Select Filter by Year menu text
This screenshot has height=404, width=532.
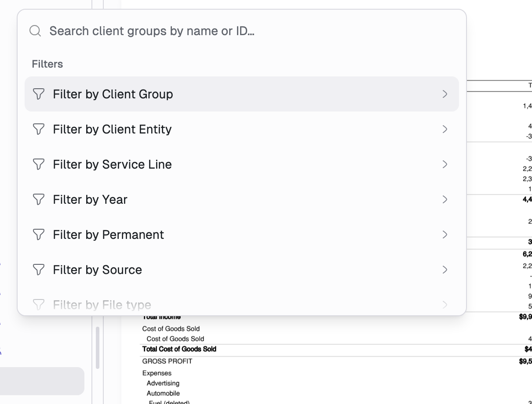[90, 199]
